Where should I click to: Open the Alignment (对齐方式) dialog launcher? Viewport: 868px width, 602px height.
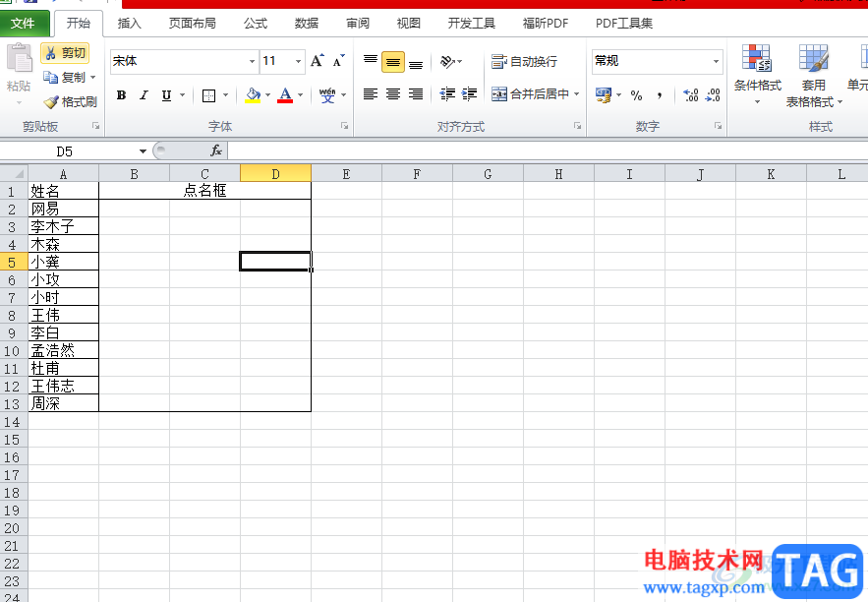(x=577, y=126)
